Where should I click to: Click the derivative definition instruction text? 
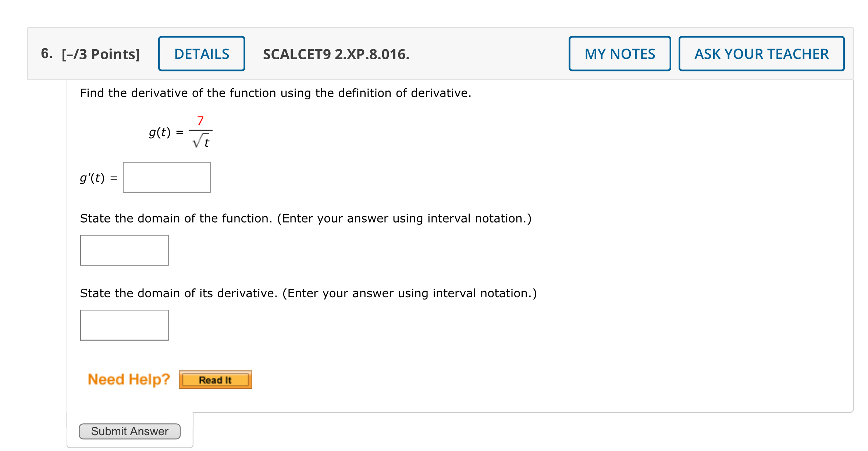pos(275,93)
